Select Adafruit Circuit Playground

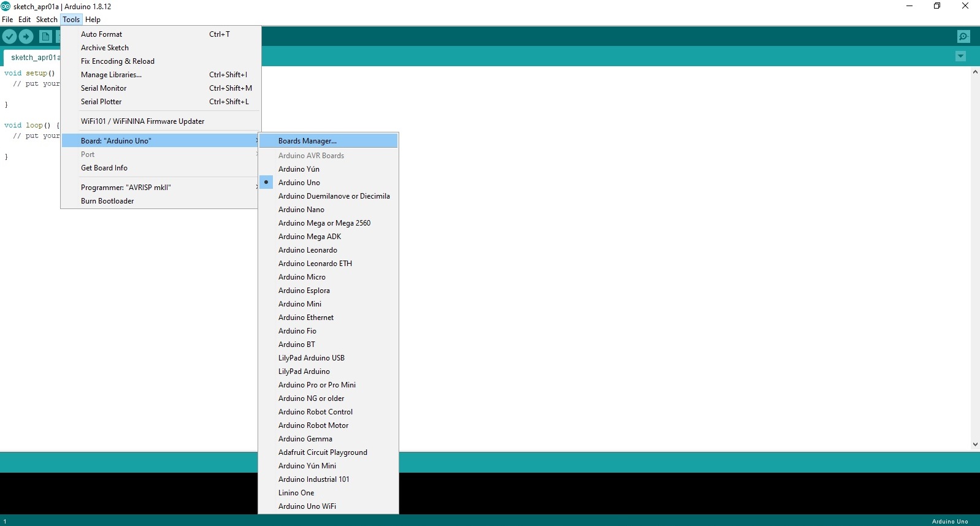328,452
